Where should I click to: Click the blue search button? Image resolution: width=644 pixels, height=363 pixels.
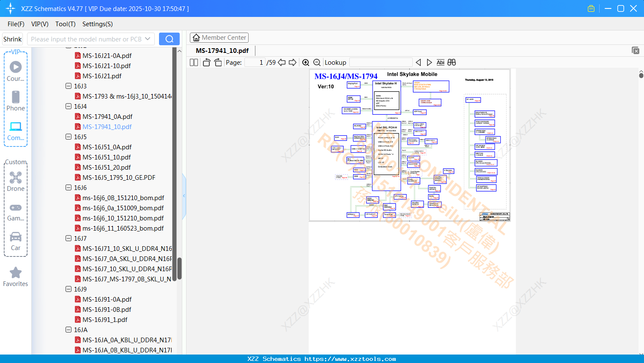coord(169,39)
